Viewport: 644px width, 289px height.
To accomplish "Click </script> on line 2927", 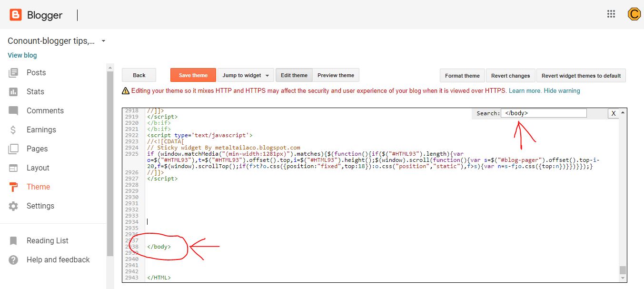I will [162, 179].
